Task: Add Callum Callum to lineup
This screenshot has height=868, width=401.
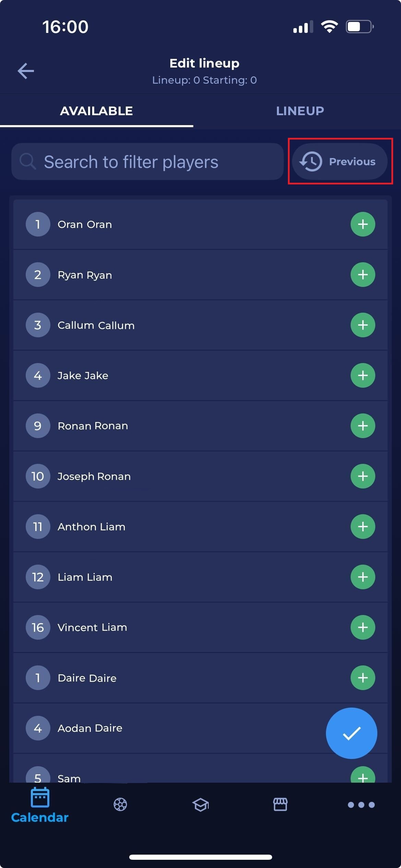Action: point(363,325)
